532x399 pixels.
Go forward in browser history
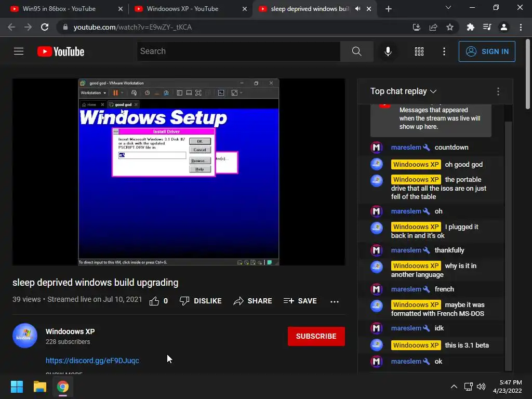[28, 27]
